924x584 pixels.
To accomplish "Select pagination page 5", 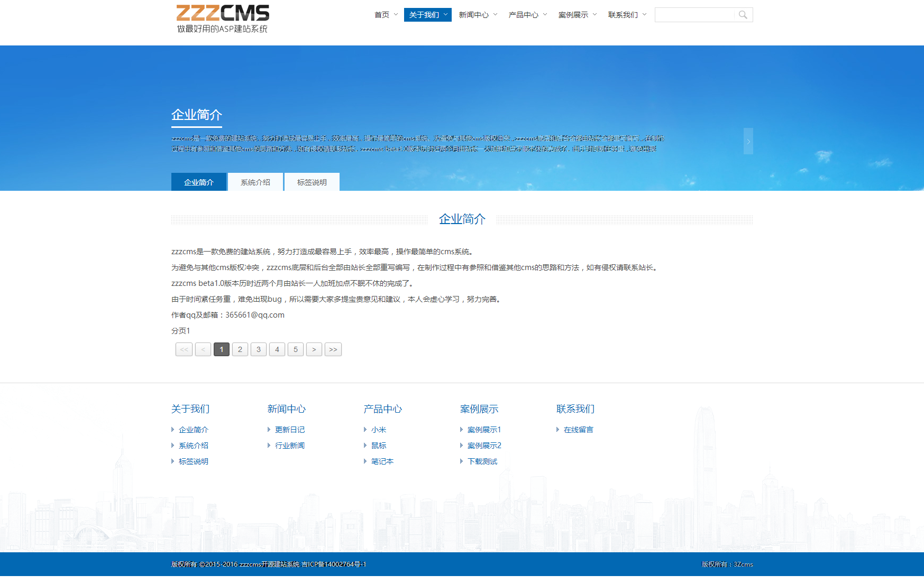I will [296, 349].
